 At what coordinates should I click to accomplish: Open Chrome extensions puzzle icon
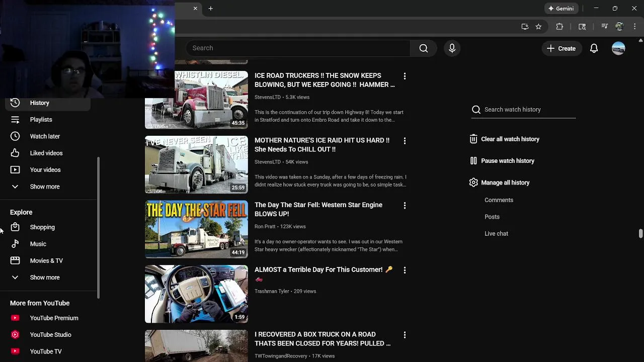559,27
